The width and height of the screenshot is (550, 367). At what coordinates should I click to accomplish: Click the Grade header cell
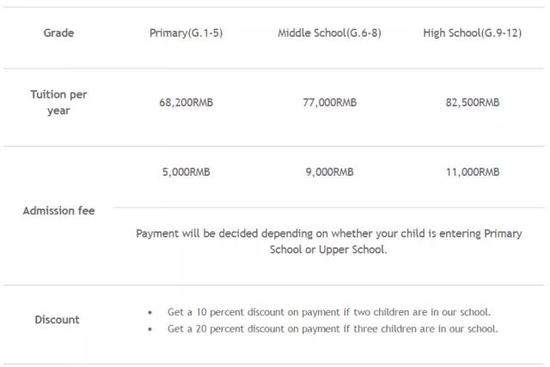pos(59,33)
